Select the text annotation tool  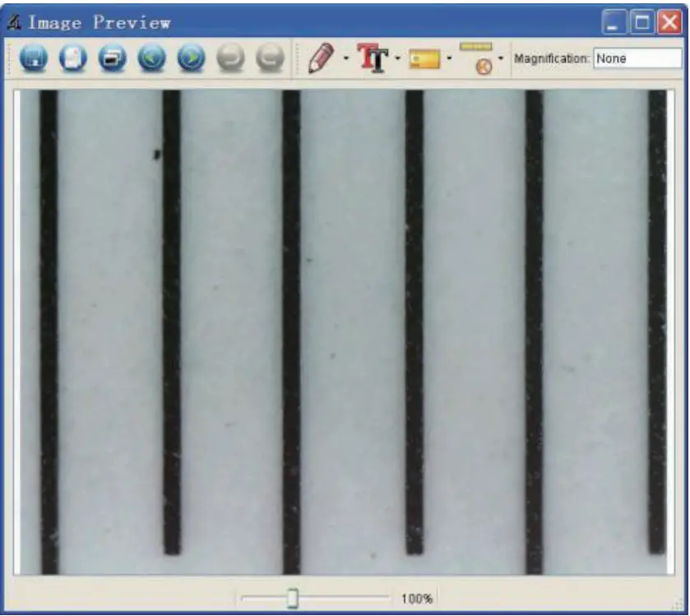372,56
